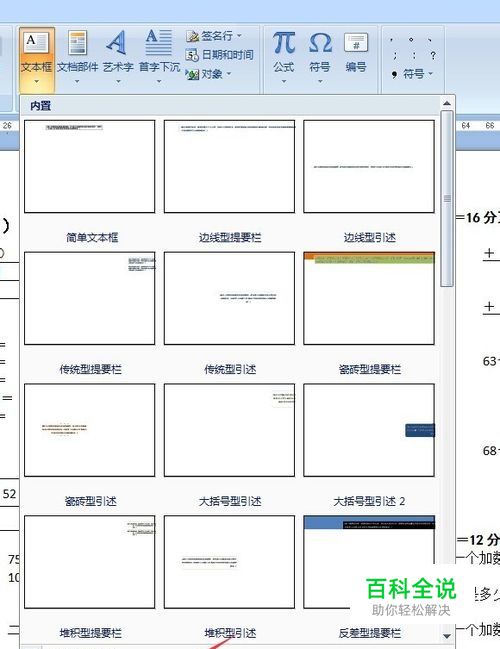The height and width of the screenshot is (649, 500).
Task: Click the 传统型提要栏 label
Action: 90,369
